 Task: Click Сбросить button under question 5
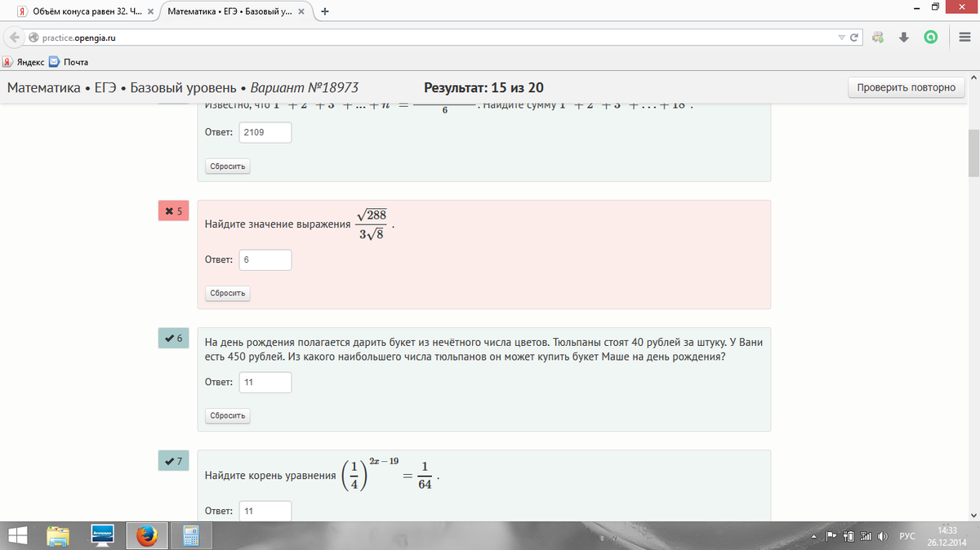click(x=228, y=293)
